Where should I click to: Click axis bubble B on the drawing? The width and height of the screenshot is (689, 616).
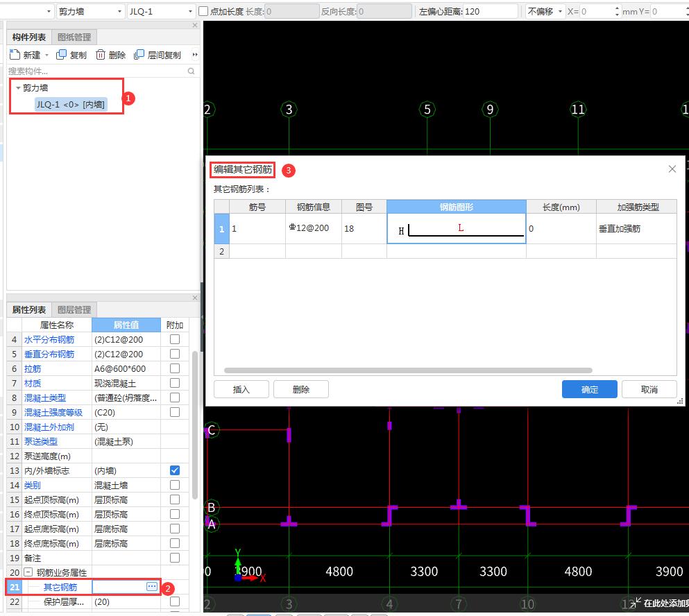coord(212,508)
